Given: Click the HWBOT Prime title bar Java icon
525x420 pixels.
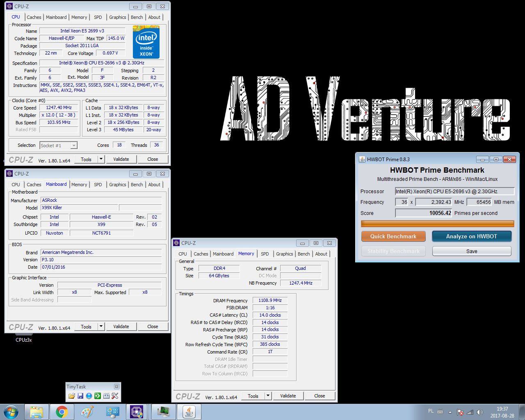Looking at the screenshot, I should pyautogui.click(x=362, y=159).
